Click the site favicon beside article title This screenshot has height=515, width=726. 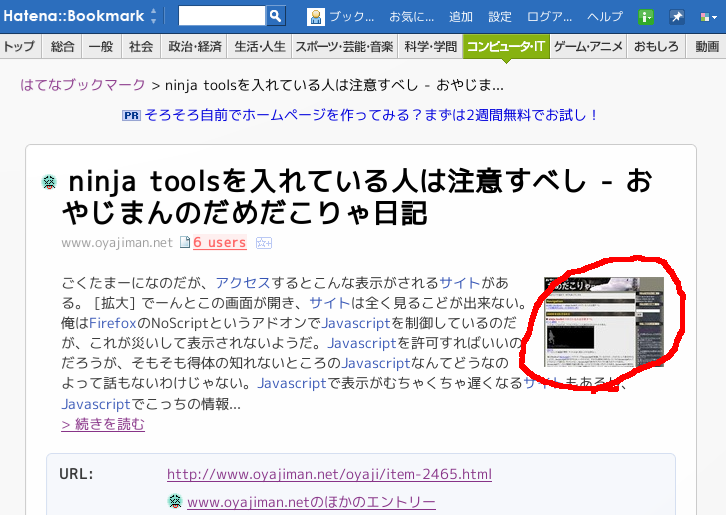49,182
